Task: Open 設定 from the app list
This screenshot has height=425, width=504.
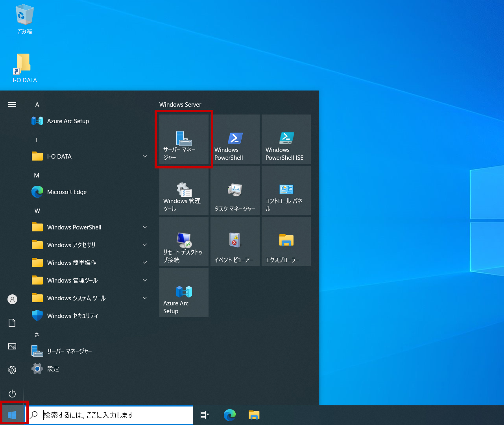Action: 90,369
